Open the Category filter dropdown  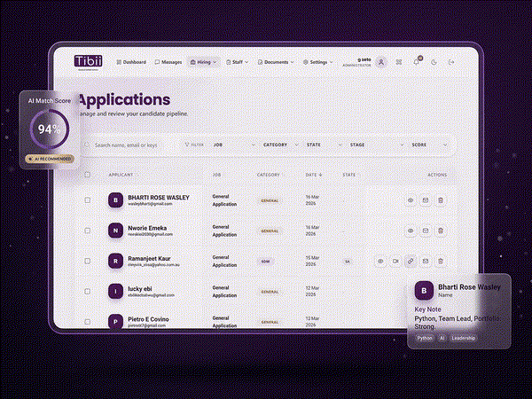tap(280, 145)
